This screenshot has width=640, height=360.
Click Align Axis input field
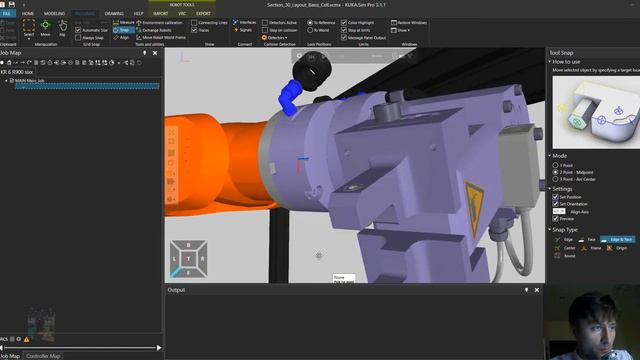[x=559, y=211]
